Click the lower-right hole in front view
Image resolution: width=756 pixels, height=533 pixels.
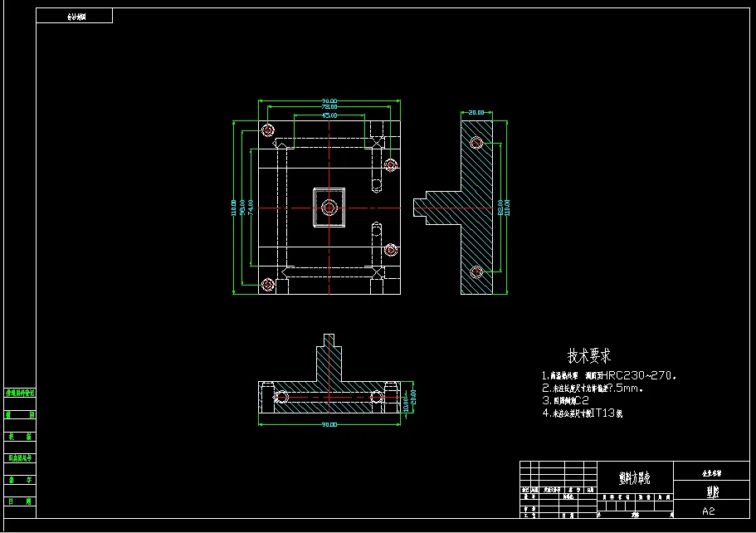391,250
